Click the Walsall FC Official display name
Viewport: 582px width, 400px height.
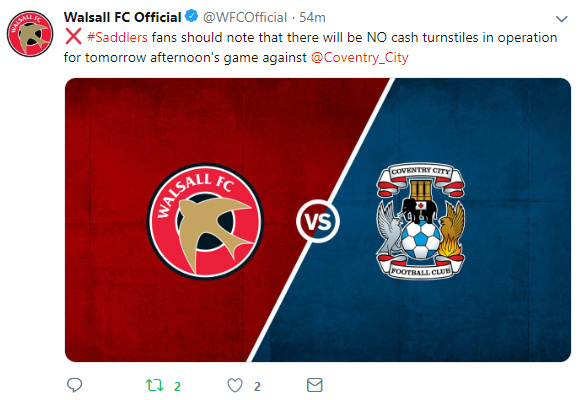[122, 17]
